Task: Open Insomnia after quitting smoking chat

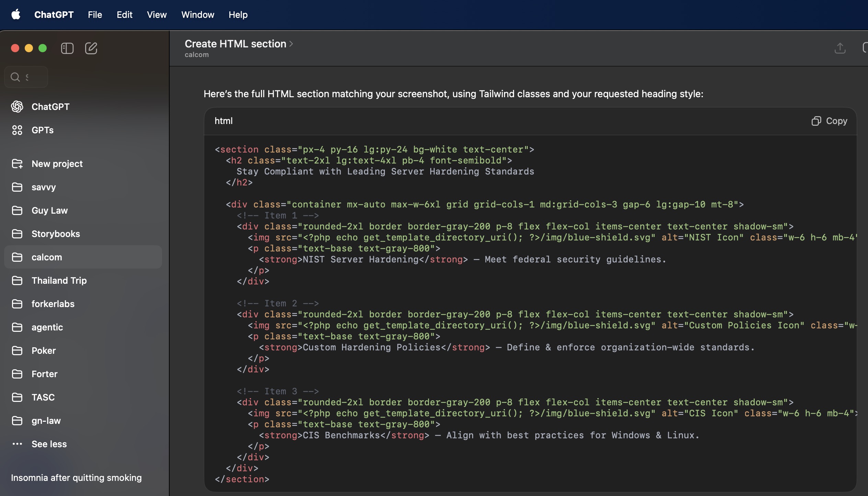Action: tap(76, 478)
